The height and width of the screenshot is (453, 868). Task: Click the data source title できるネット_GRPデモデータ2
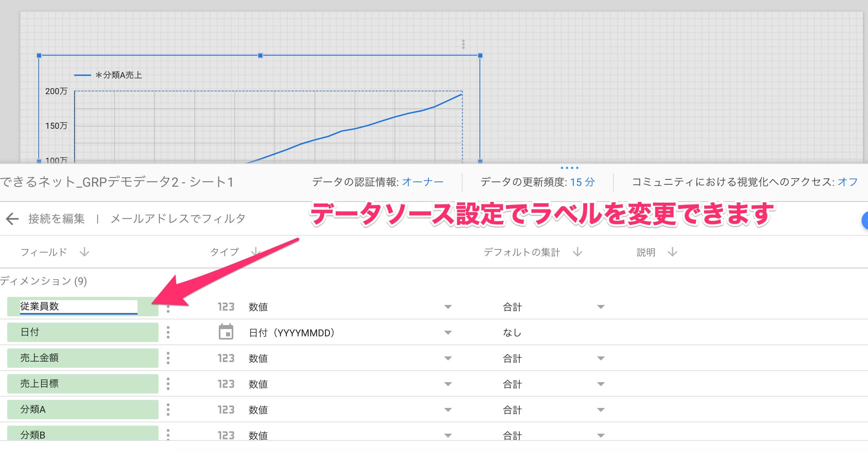(117, 182)
